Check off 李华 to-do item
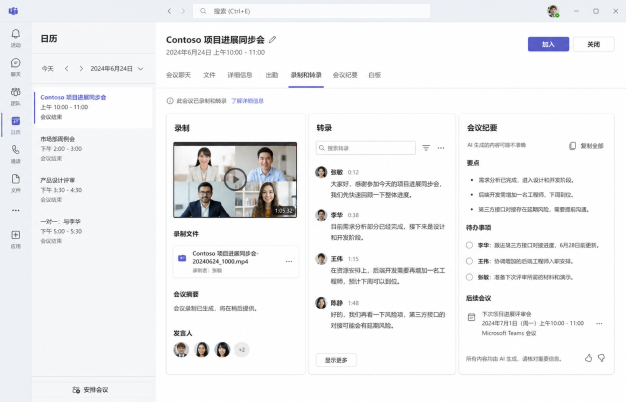Image resolution: width=626 pixels, height=402 pixels. coord(470,245)
